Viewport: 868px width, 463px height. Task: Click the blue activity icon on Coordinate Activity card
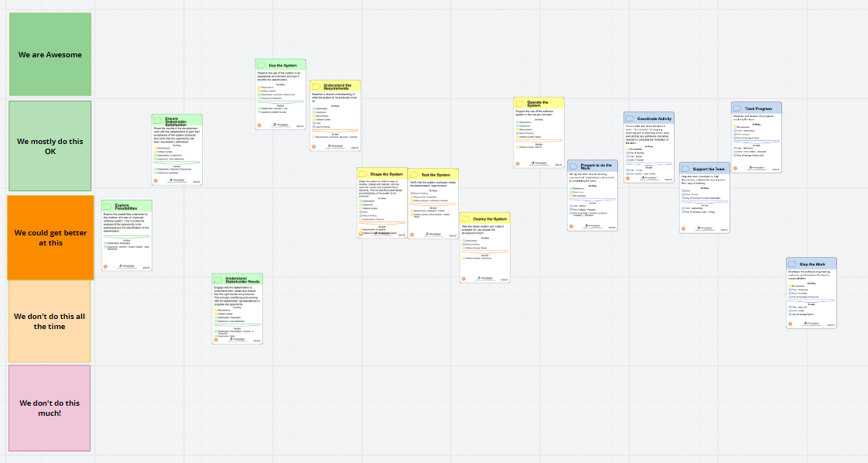[630, 118]
